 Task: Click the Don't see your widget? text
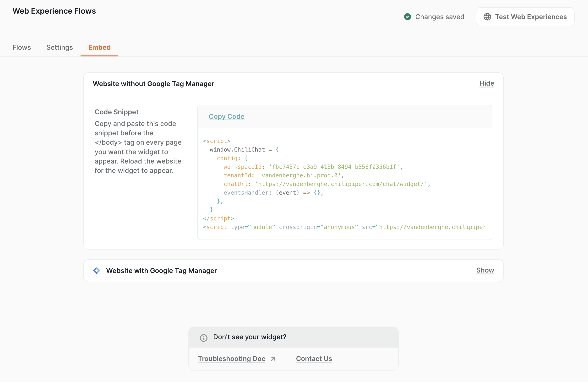click(250, 337)
